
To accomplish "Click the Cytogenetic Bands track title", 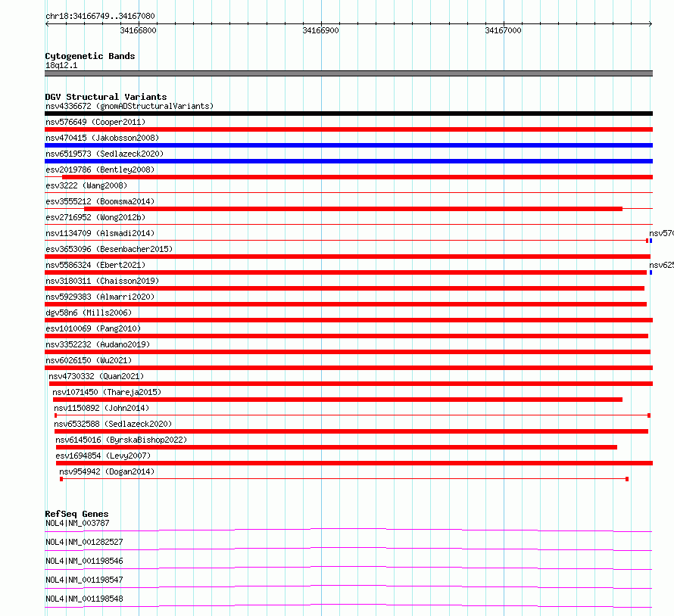I will coord(90,56).
